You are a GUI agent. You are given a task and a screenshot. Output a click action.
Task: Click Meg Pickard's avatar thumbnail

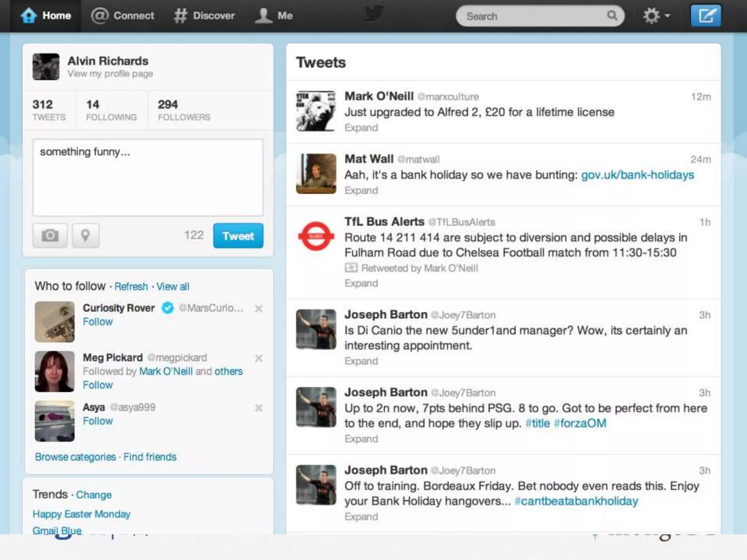click(x=55, y=372)
